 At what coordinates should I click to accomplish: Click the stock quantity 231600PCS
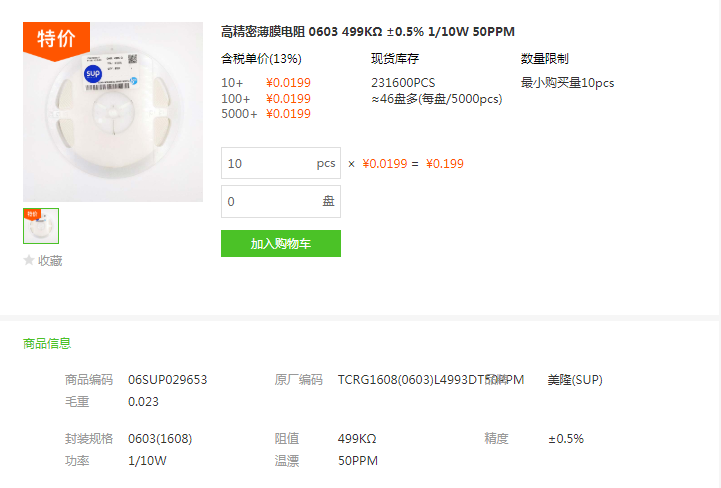(x=403, y=83)
